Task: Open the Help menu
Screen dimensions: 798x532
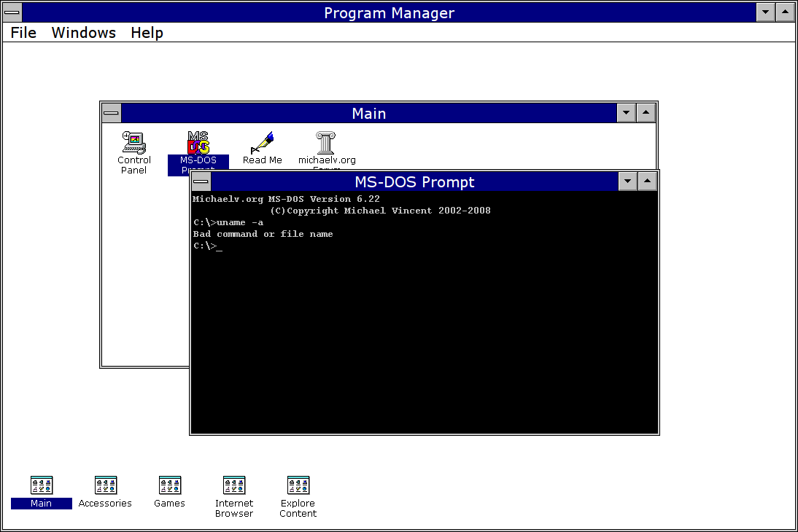Action: (x=147, y=33)
